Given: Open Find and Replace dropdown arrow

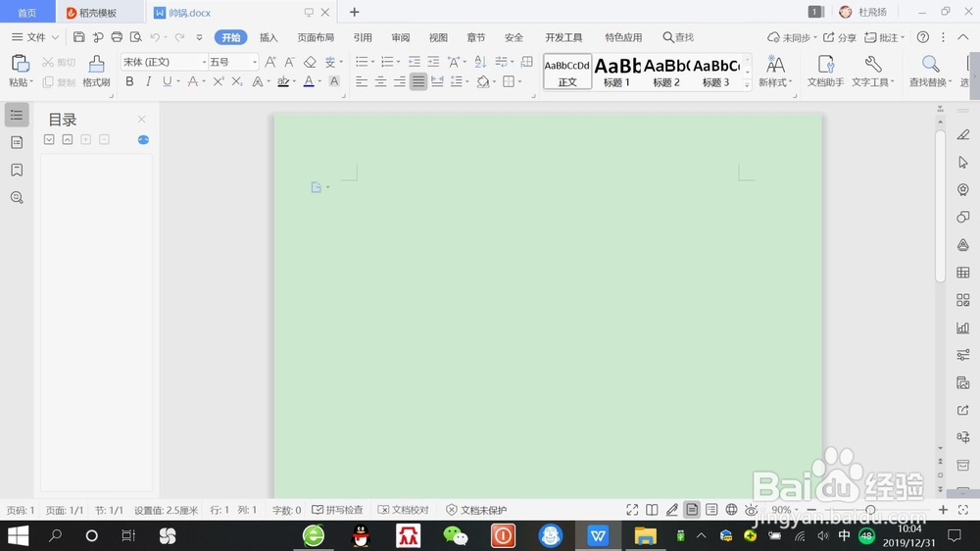Looking at the screenshot, I should pos(950,82).
